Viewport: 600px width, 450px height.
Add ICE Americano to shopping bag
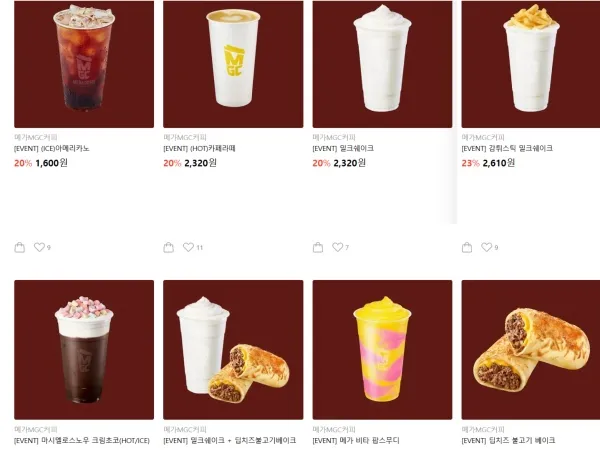tap(20, 248)
